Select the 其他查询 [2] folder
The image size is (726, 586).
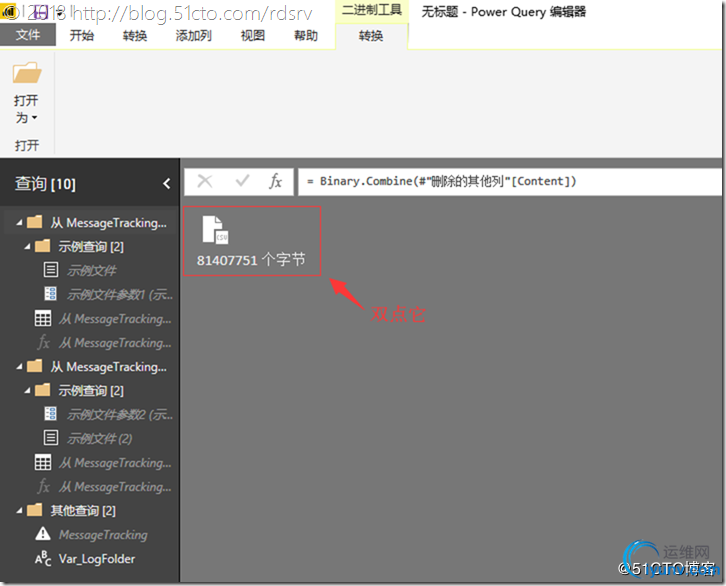pyautogui.click(x=83, y=511)
